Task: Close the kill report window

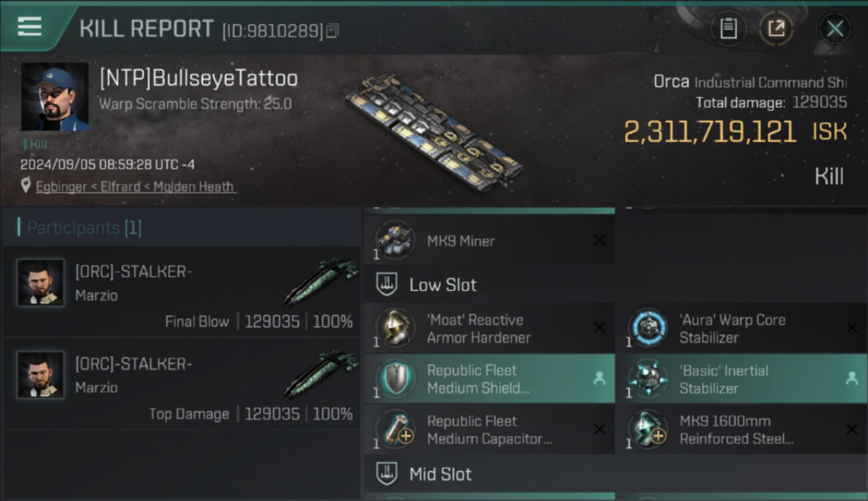Action: [x=835, y=29]
